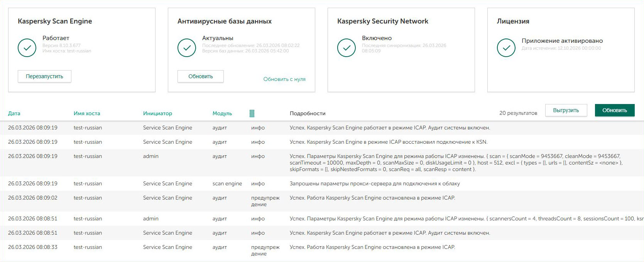Click the Работает status text

pos(56,38)
